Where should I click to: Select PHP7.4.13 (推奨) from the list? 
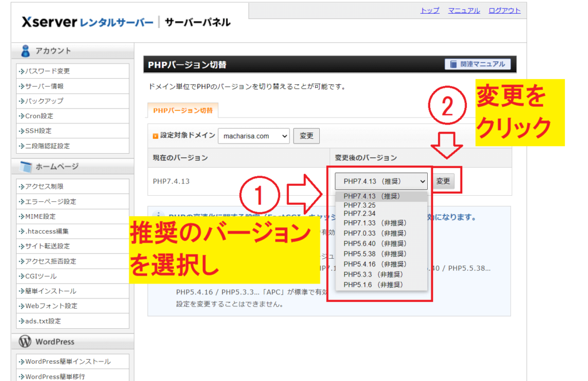pyautogui.click(x=372, y=196)
